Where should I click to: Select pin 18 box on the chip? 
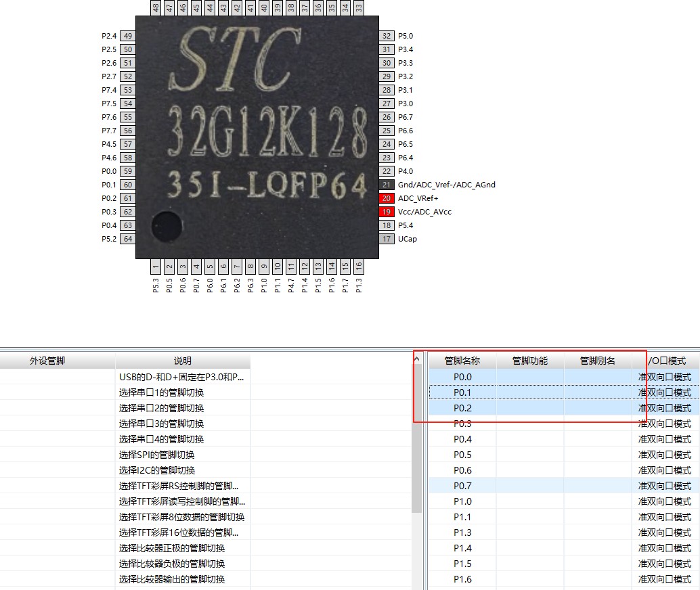point(387,225)
